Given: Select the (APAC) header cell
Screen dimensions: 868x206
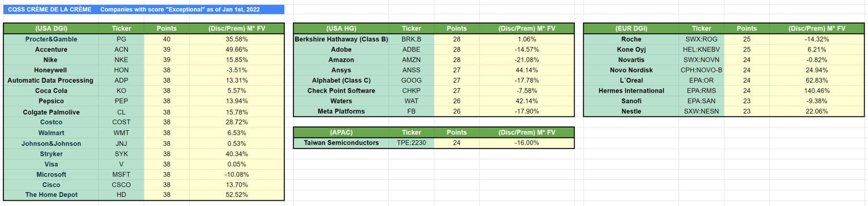Looking at the screenshot, I should pos(341,133).
